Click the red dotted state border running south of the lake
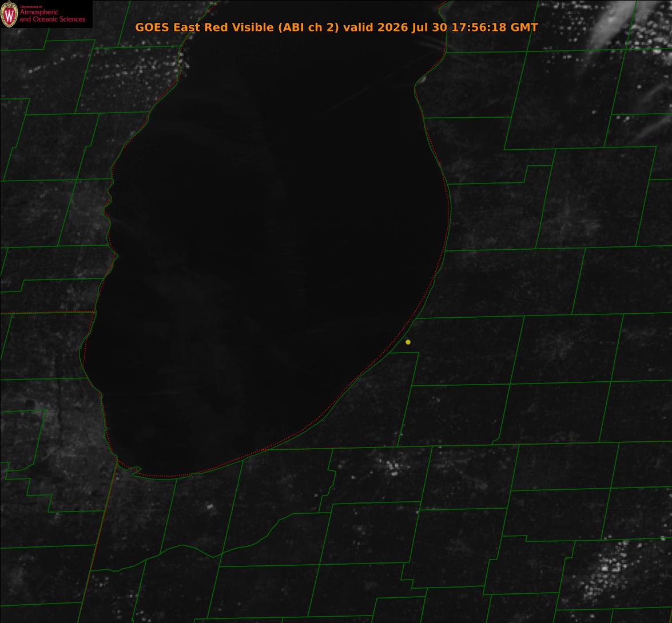The width and height of the screenshot is (672, 623). point(98,540)
